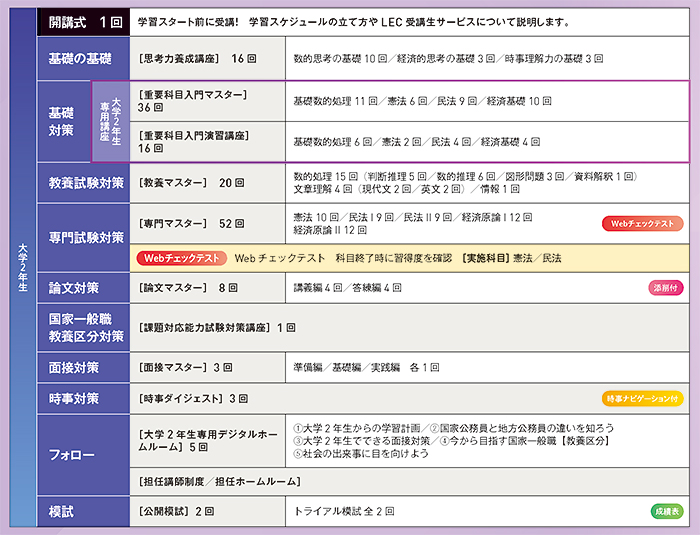Screen dimensions: 700x535
Task: Click the vertical 大学2年生 sidebar label
Action: coord(22,265)
